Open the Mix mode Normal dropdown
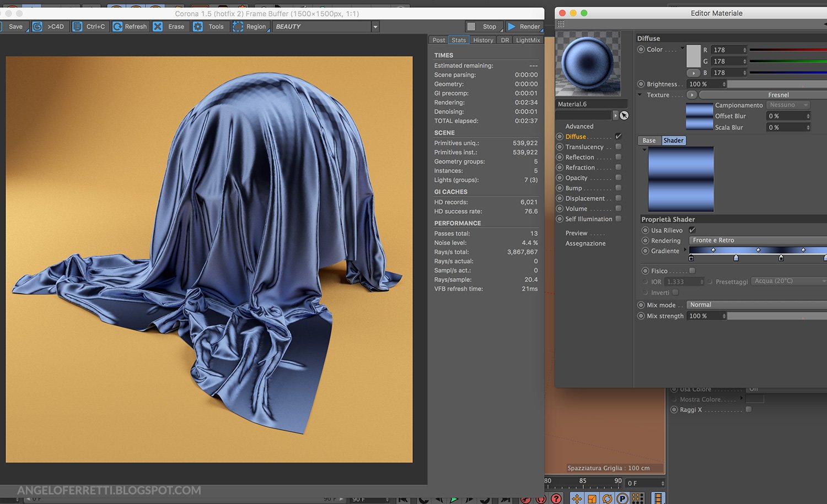This screenshot has width=827, height=504. pyautogui.click(x=756, y=305)
